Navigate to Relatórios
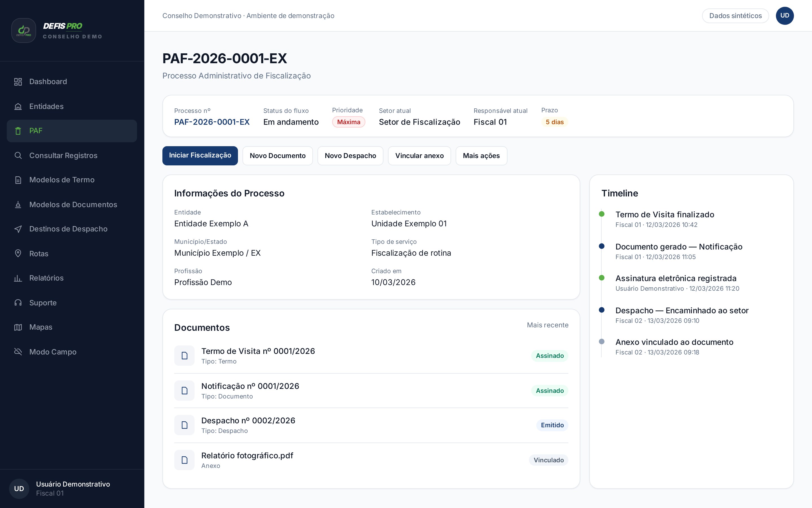 point(72,278)
